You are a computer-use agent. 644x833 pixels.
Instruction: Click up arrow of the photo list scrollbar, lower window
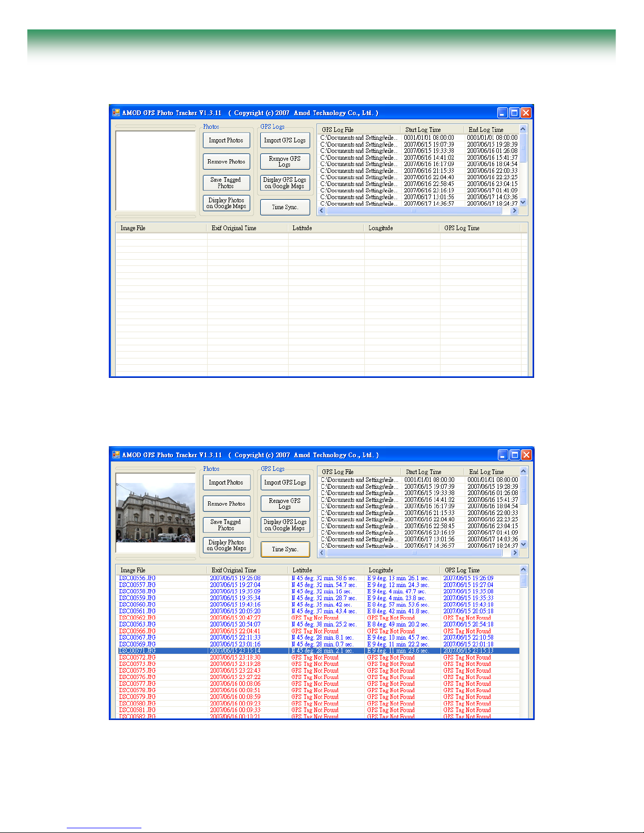(x=523, y=569)
